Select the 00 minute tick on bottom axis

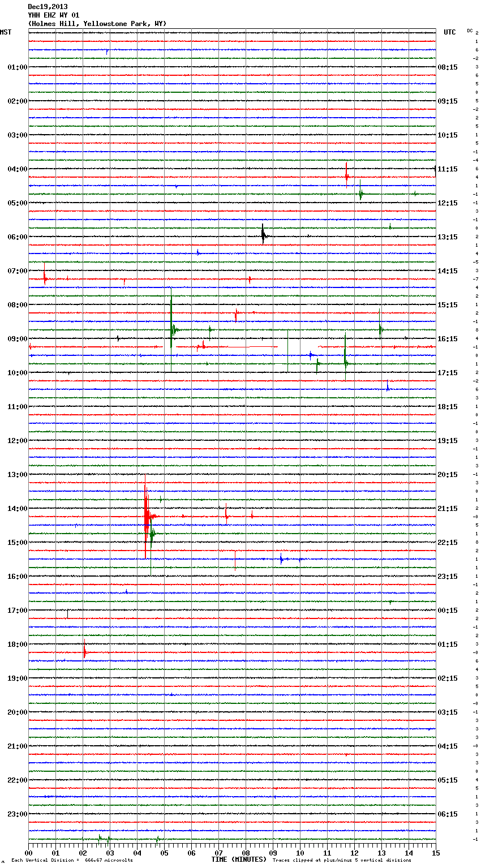(29, 853)
